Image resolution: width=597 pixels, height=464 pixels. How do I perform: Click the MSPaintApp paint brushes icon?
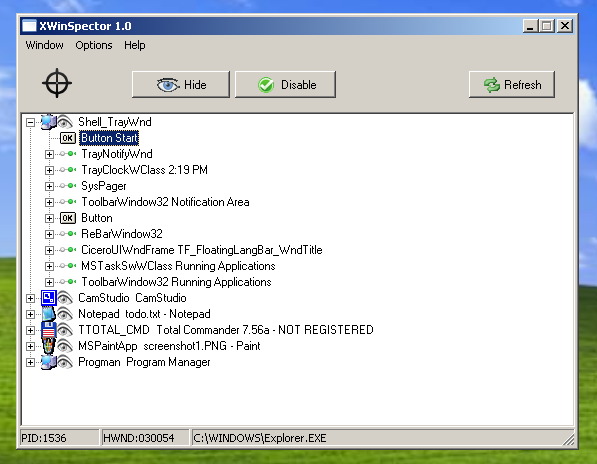coord(49,346)
